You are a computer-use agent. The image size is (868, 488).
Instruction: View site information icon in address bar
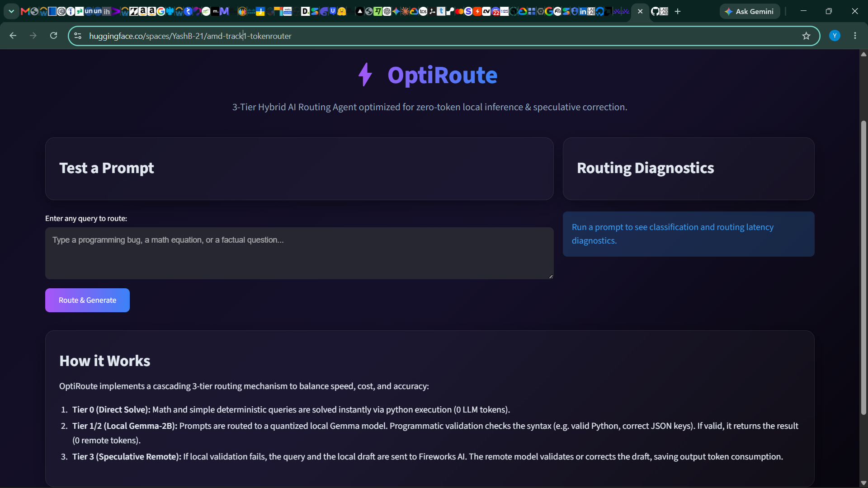point(78,36)
